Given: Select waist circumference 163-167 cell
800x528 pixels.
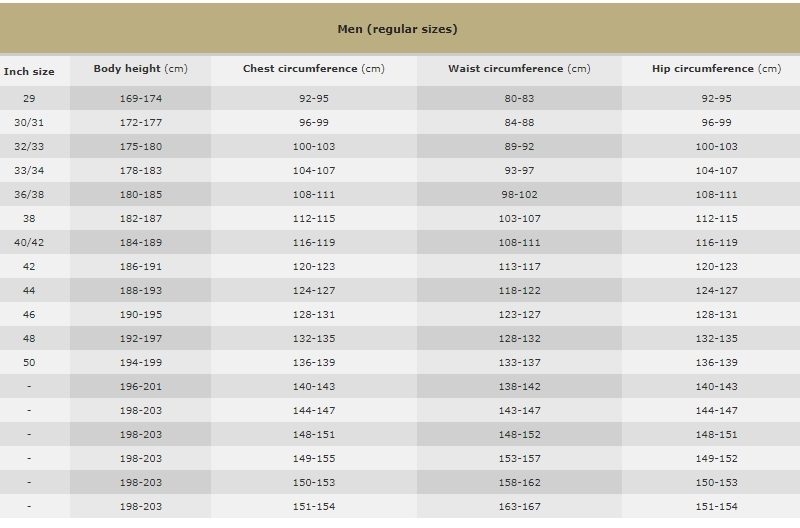Looking at the screenshot, I should tap(519, 507).
